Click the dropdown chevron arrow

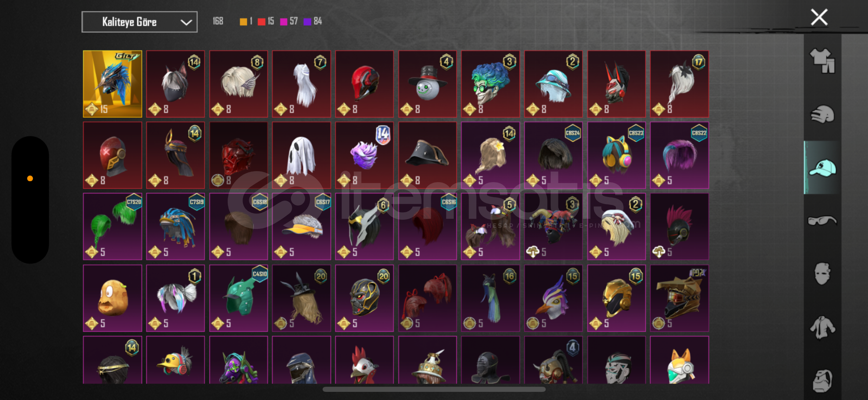pos(186,22)
